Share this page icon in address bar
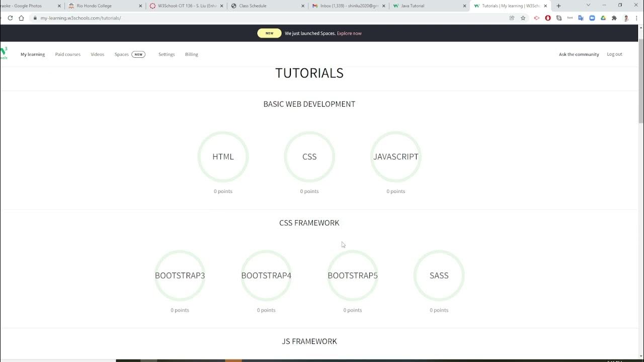Image resolution: width=644 pixels, height=362 pixels. coord(512,18)
